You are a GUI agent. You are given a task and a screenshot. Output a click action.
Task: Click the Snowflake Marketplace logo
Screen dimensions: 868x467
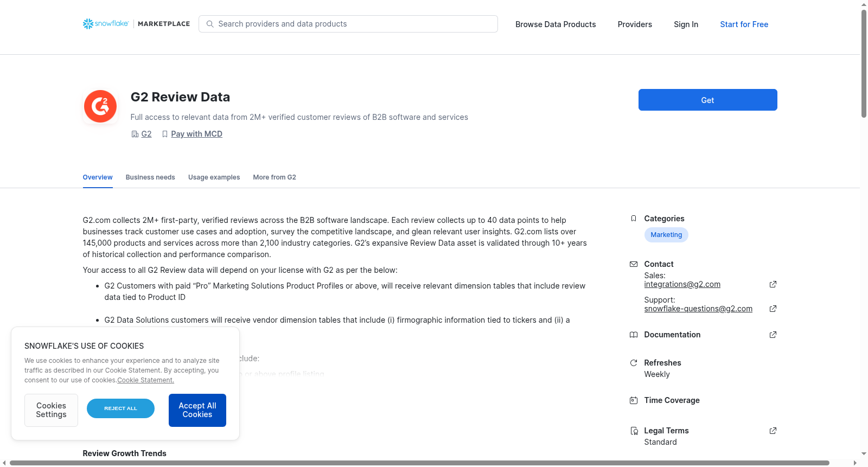(136, 24)
